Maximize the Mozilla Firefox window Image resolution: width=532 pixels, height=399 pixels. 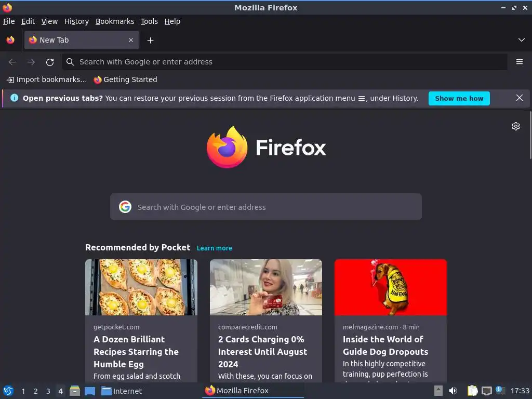[x=514, y=7]
